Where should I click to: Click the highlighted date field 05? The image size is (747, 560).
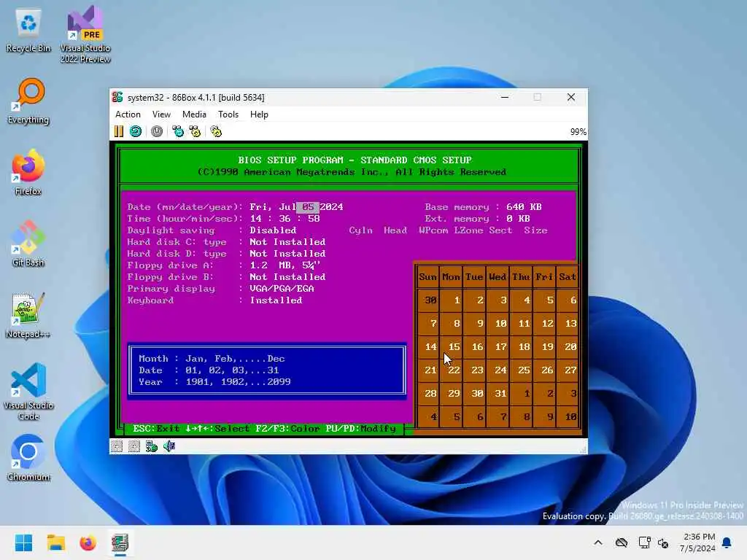[x=308, y=207]
